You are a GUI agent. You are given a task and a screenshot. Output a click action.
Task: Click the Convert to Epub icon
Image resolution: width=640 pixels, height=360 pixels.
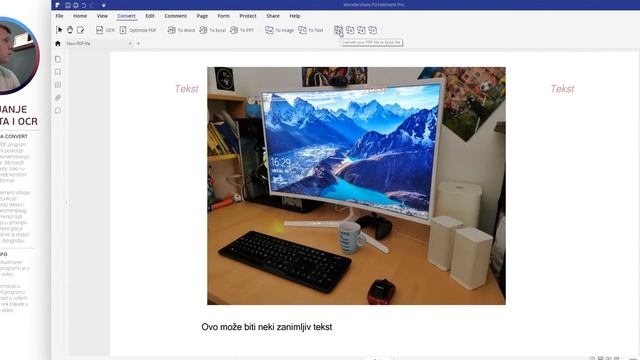[x=338, y=30]
